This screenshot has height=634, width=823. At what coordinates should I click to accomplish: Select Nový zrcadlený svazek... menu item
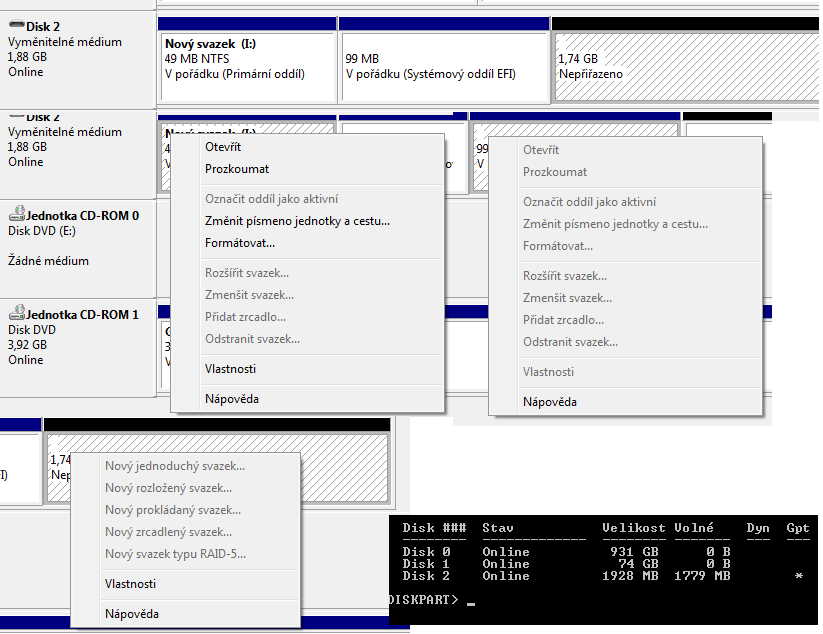click(x=168, y=532)
